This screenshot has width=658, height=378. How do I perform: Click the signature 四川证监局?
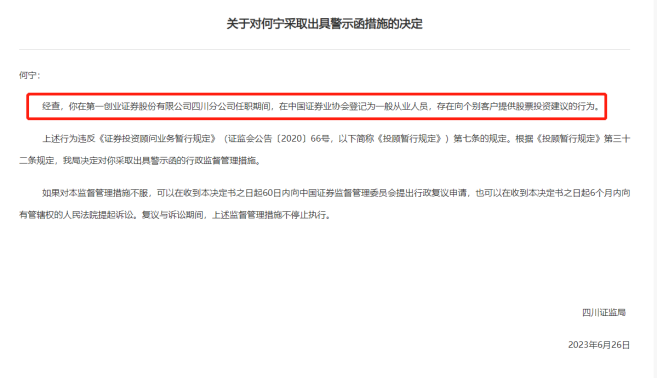pyautogui.click(x=604, y=313)
